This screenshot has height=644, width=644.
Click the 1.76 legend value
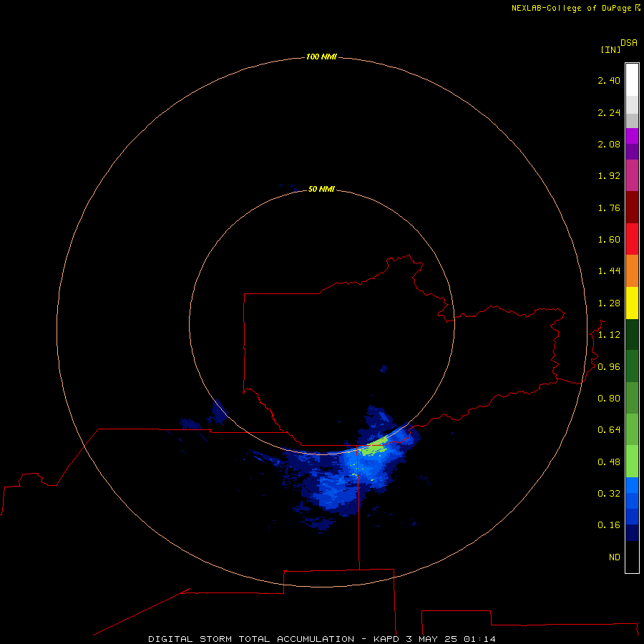[x=609, y=208]
